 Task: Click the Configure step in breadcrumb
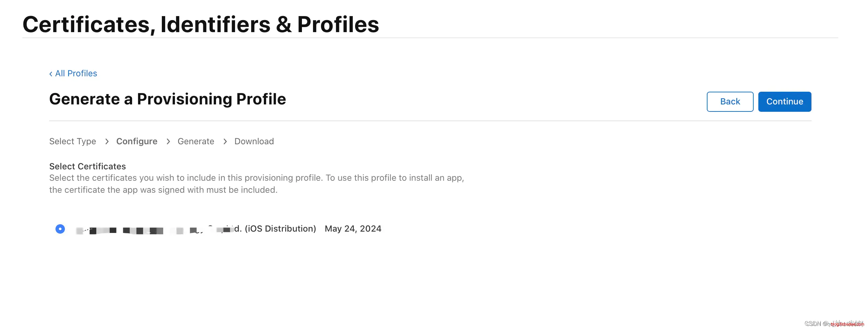136,141
